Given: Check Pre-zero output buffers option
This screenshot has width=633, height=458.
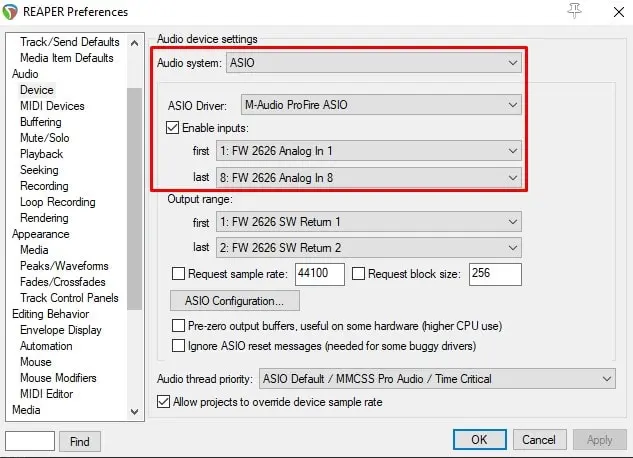Looking at the screenshot, I should [178, 325].
